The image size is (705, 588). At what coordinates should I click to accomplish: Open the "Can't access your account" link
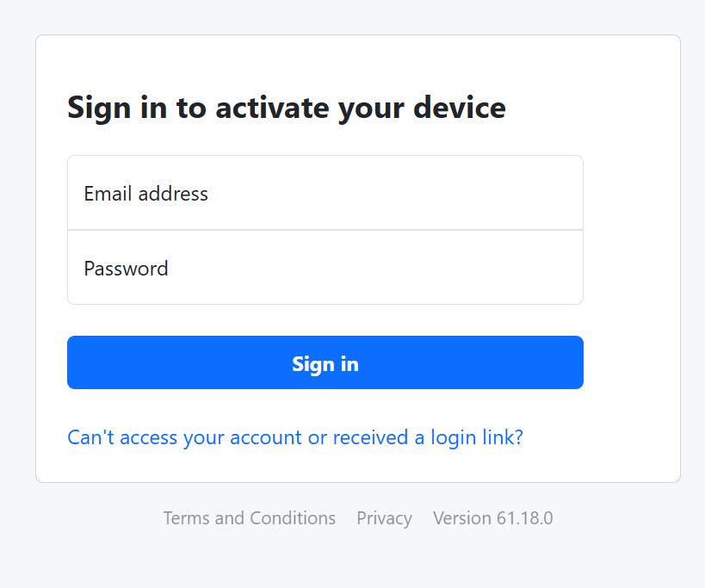pyautogui.click(x=294, y=437)
